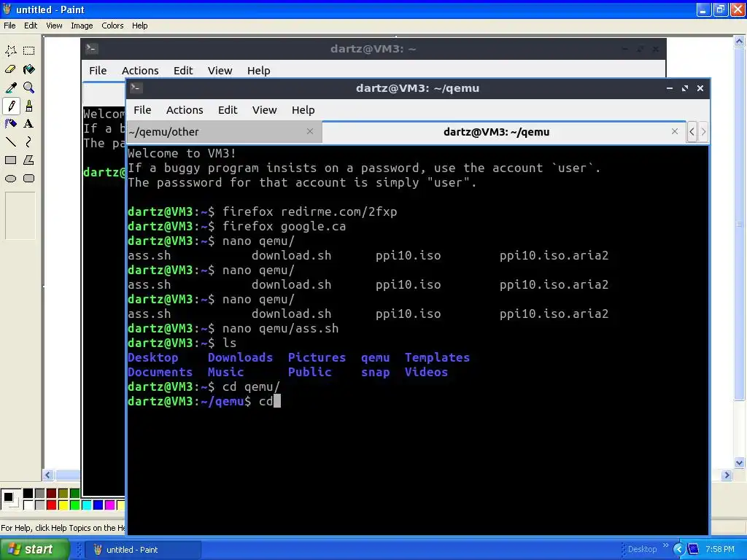Viewport: 747px width, 560px height.
Task: Pick the dark red color swatch
Action: point(52,493)
